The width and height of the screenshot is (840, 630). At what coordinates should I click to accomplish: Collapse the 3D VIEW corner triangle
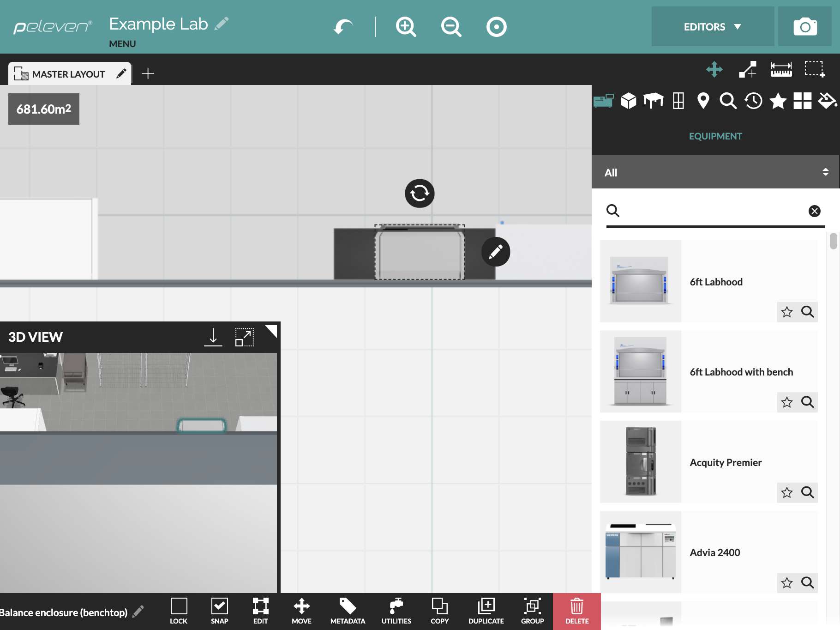[272, 331]
